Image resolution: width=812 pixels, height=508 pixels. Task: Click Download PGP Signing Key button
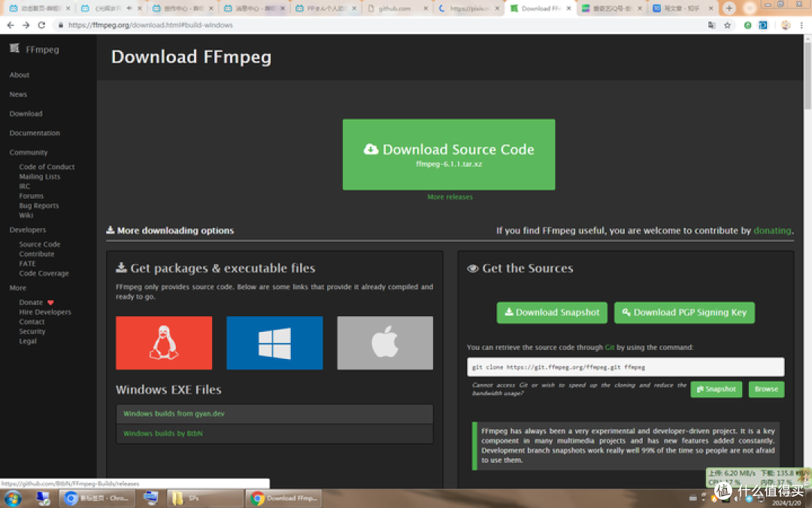(x=684, y=312)
